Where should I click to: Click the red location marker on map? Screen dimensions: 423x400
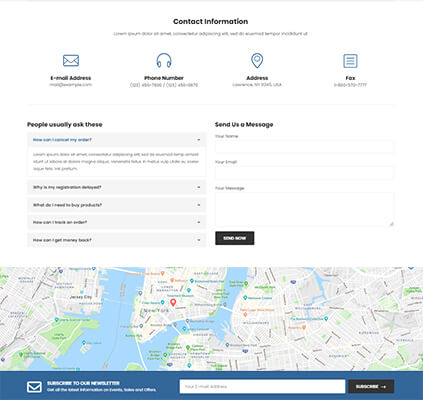pos(173,303)
